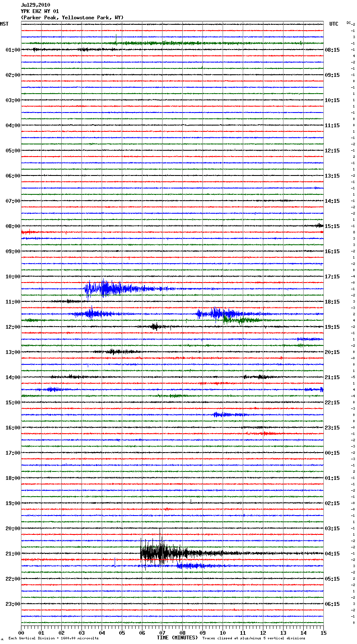This screenshot has width=357, height=644.
Task: Click minute 00 on the bottom time axis
Action: pos(21,633)
